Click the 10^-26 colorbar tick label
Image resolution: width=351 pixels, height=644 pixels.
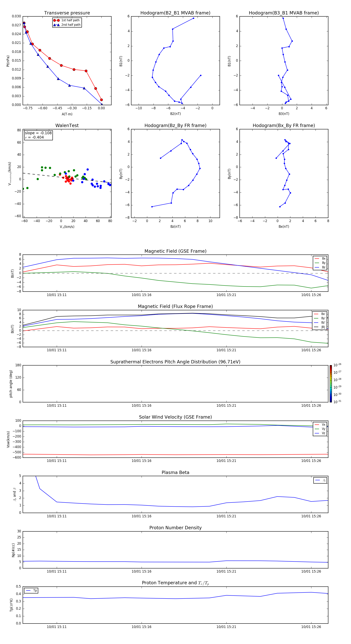click(337, 365)
